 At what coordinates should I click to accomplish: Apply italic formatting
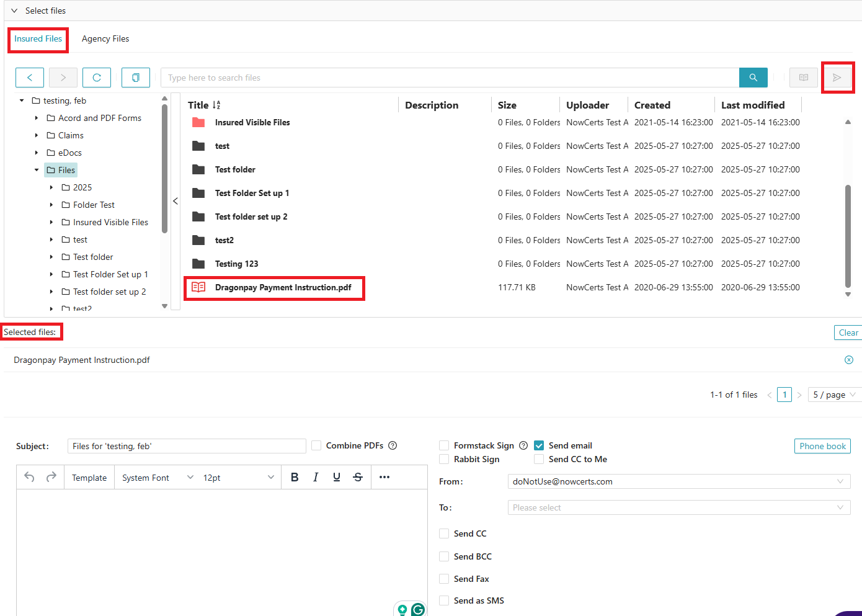point(316,477)
